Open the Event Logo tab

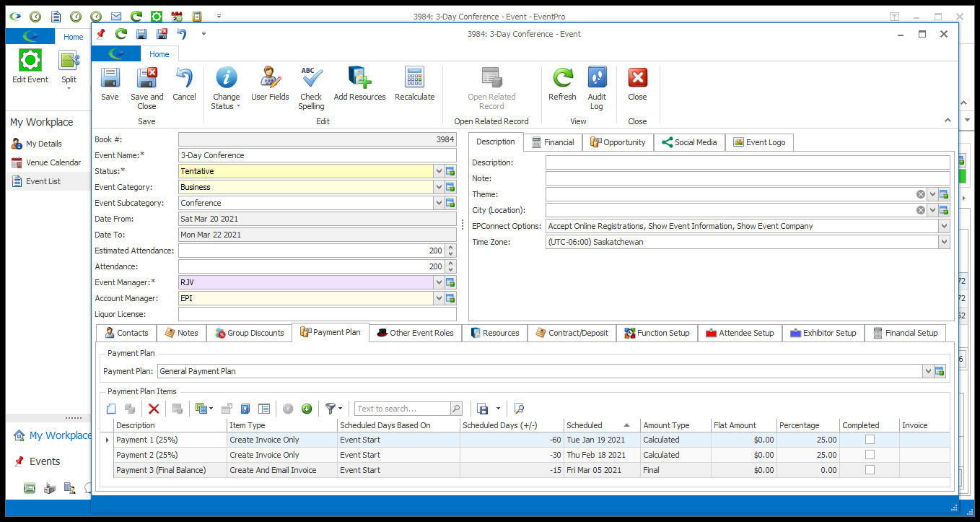(x=759, y=142)
